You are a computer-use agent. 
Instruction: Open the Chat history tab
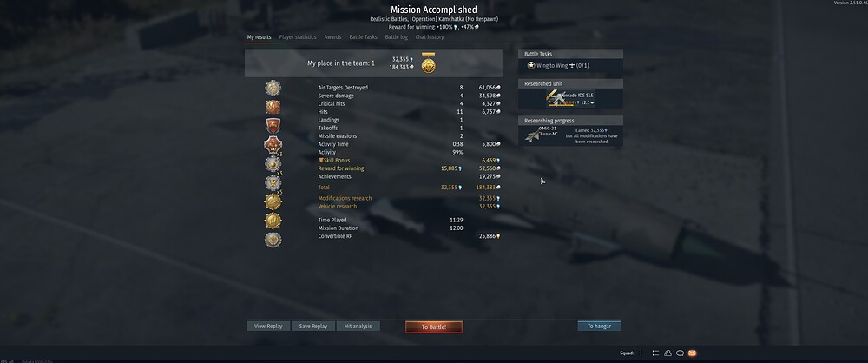coord(430,37)
